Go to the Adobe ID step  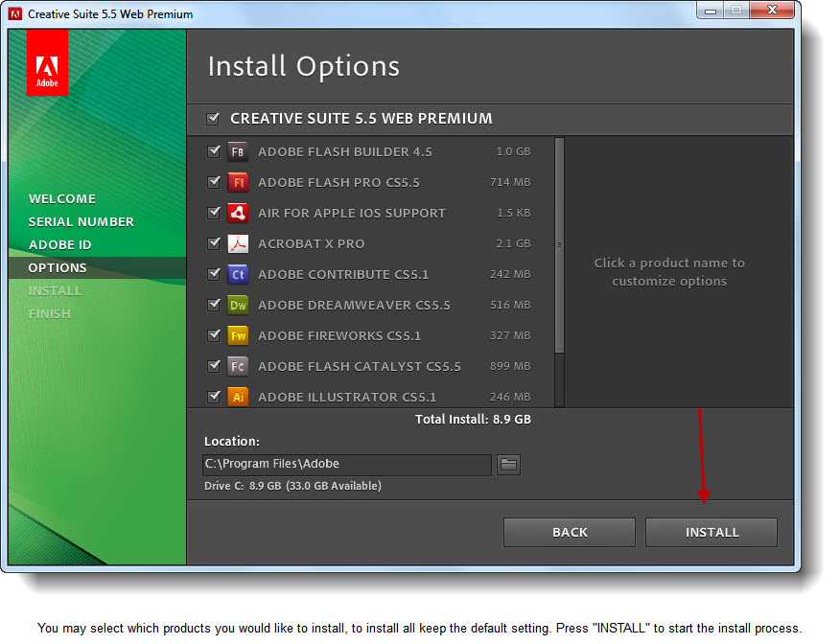coord(59,244)
